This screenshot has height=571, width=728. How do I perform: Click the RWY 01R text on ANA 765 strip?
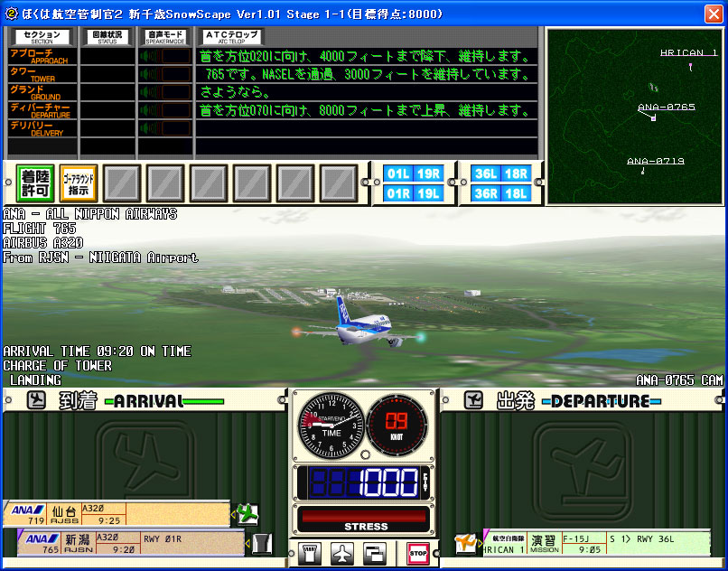163,539
